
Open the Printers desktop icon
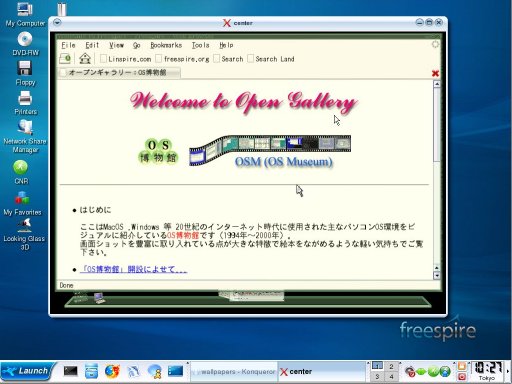(25, 103)
